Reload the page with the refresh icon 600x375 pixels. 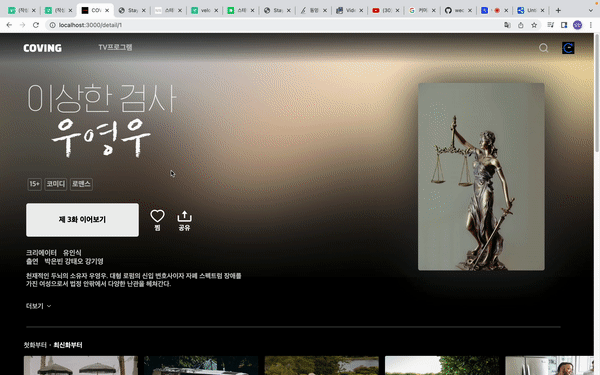pyautogui.click(x=36, y=25)
